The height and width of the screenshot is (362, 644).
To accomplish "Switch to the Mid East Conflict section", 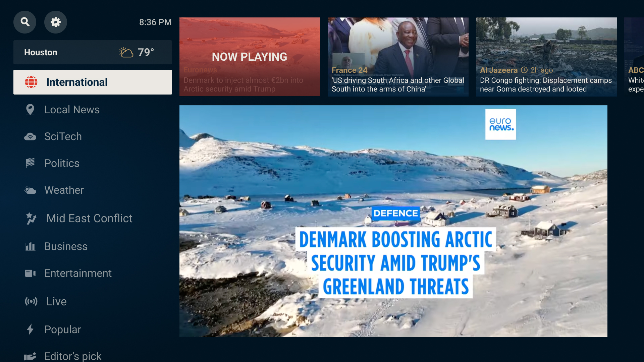I will pos(89,218).
